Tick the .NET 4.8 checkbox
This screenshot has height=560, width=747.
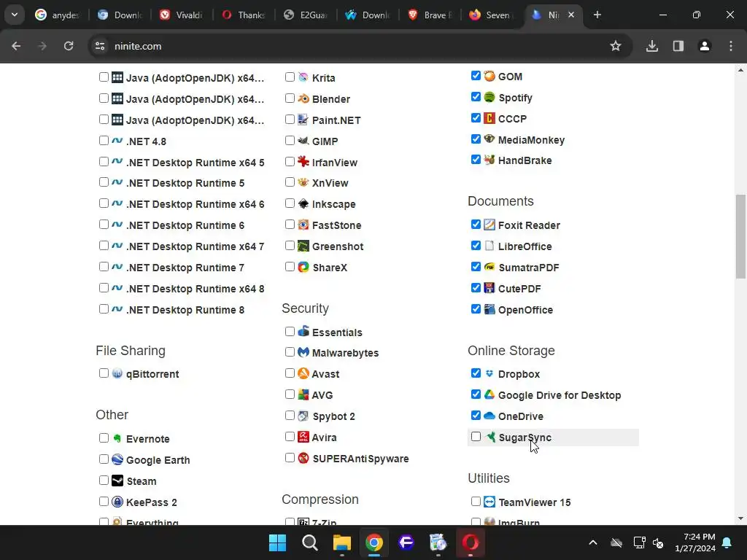tap(104, 141)
